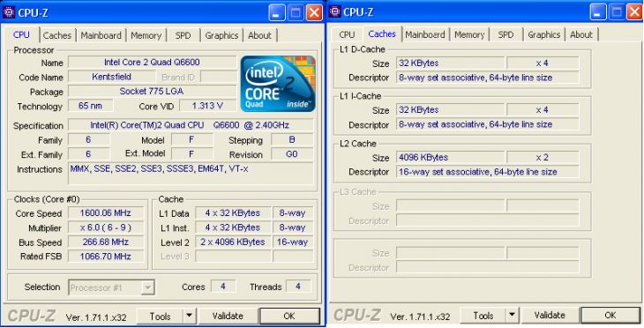Click CPU-Z app icon in right window title bar
Viewport: 644px width, 328px height.
[x=335, y=11]
